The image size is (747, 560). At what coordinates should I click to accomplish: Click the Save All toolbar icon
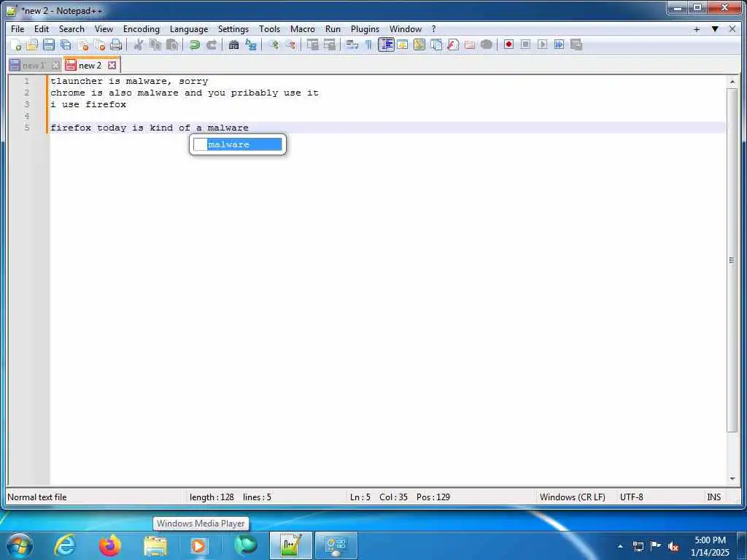tap(66, 44)
